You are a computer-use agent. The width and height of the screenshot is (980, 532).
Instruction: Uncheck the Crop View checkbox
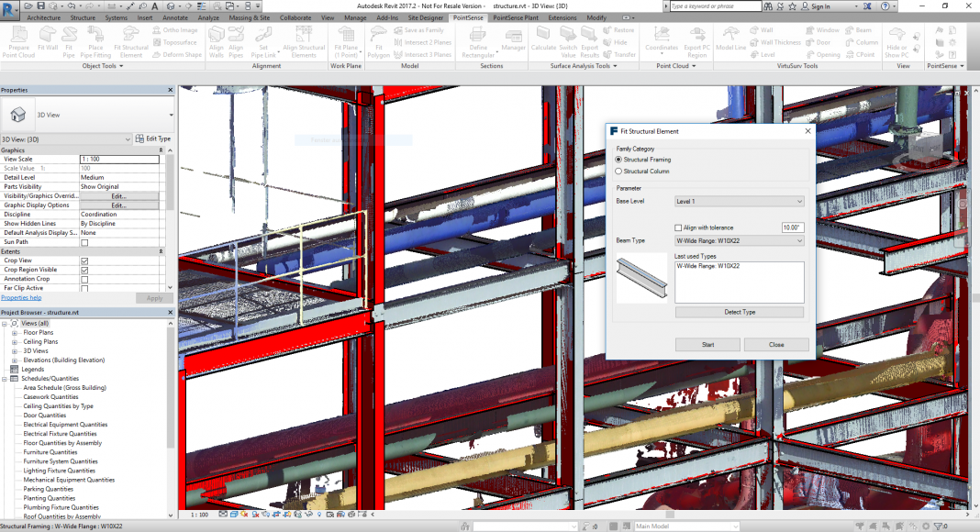(x=84, y=260)
